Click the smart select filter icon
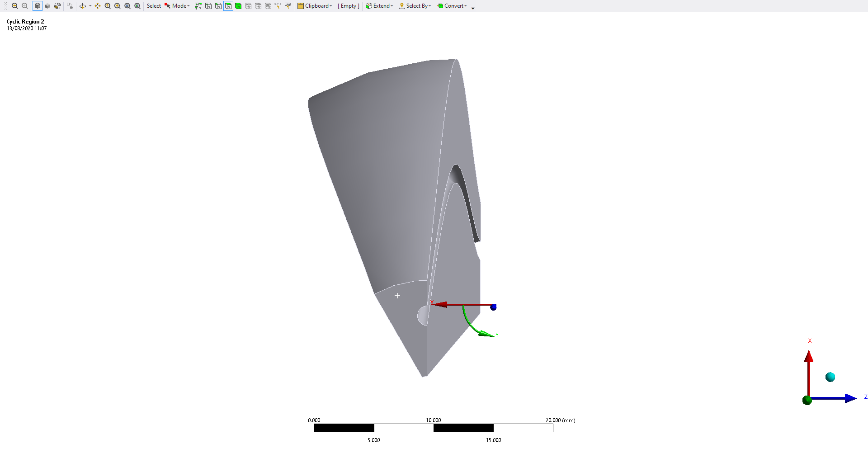The image size is (868, 453). pos(198,6)
